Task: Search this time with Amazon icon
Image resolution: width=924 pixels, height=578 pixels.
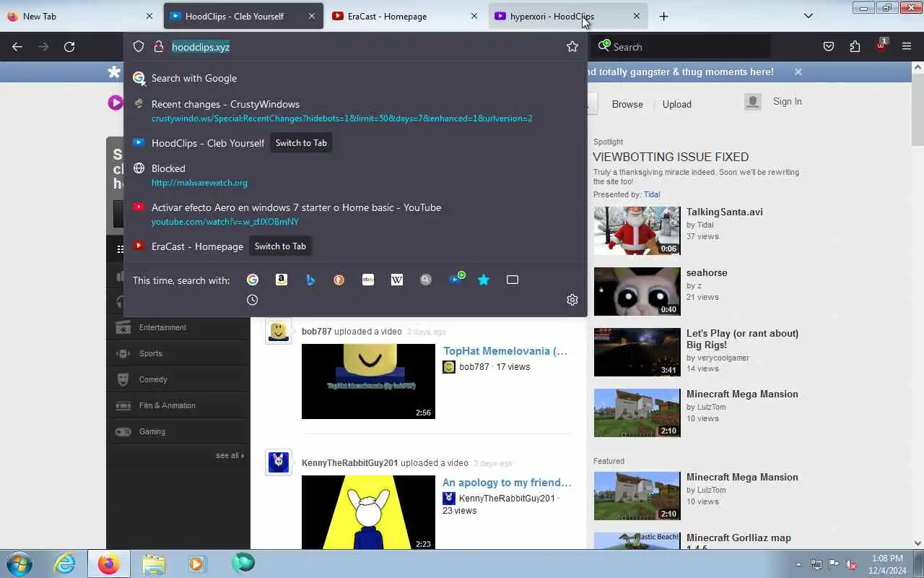Action: [x=282, y=280]
